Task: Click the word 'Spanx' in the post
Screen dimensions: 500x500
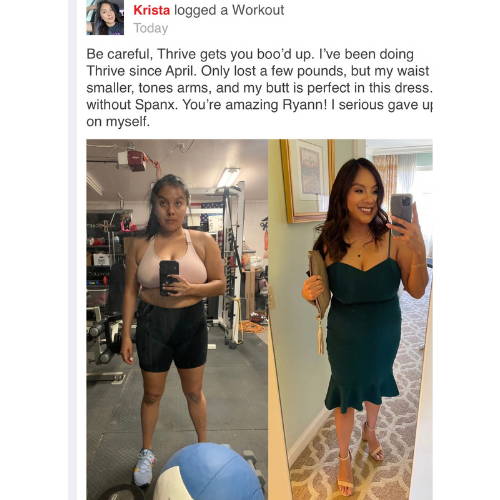Action: [155, 105]
